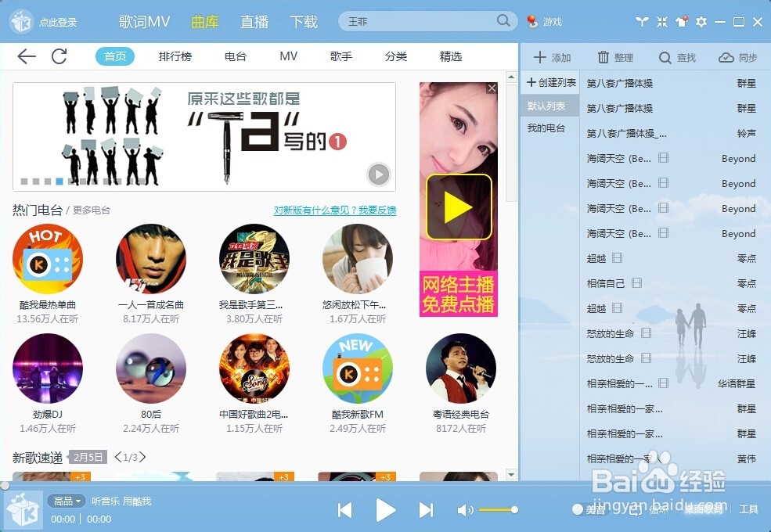Open the 分类 sub-tab
771x532 pixels.
click(396, 56)
